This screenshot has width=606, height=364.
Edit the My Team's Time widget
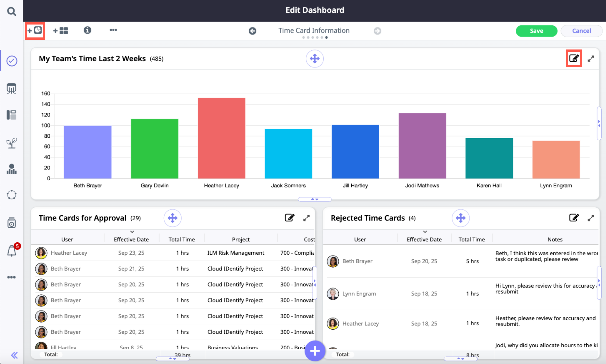[x=574, y=58]
